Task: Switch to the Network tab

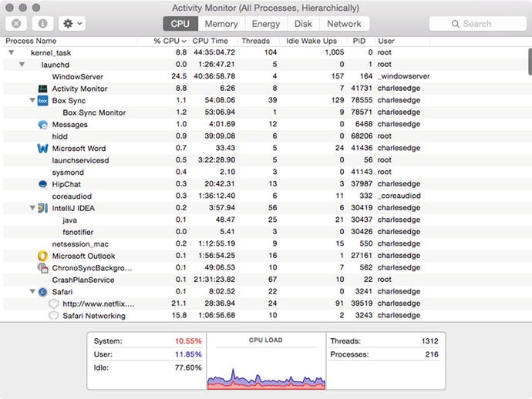Action: 344,24
